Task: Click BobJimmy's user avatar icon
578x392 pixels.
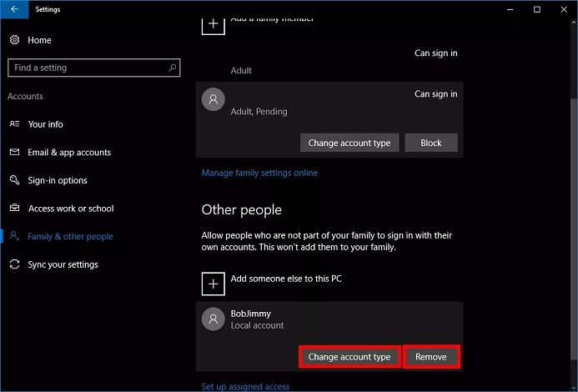Action: pos(214,319)
